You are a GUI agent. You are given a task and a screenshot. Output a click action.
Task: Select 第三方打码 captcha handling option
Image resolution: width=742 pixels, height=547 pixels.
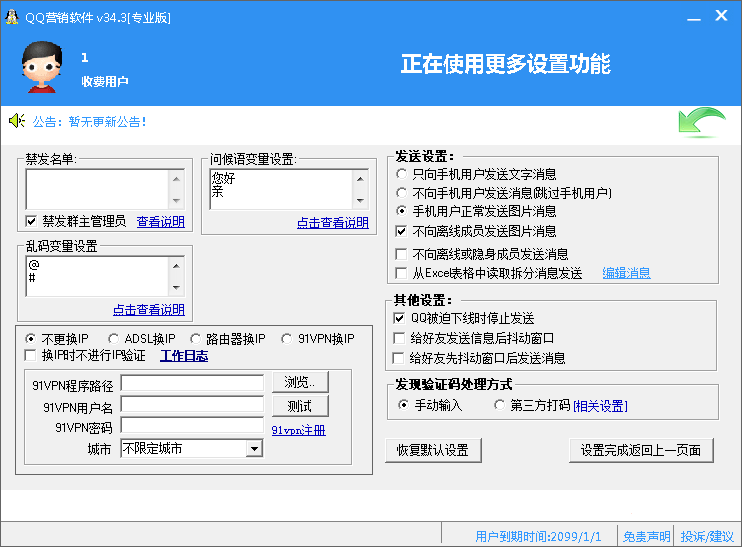[x=499, y=405]
